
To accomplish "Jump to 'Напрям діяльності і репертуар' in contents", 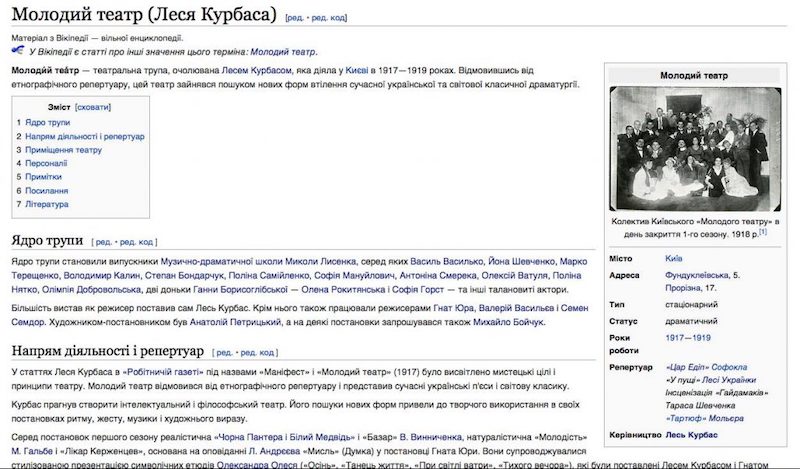I will pos(85,136).
